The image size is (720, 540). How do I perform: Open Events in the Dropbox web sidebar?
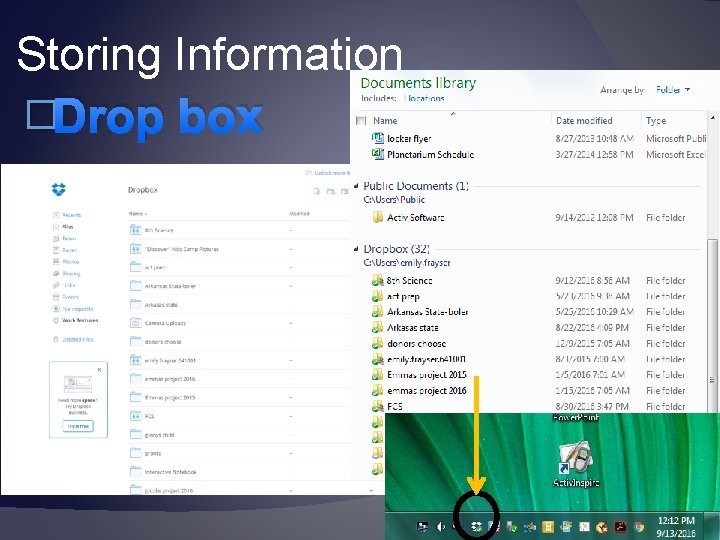pyautogui.click(x=70, y=297)
